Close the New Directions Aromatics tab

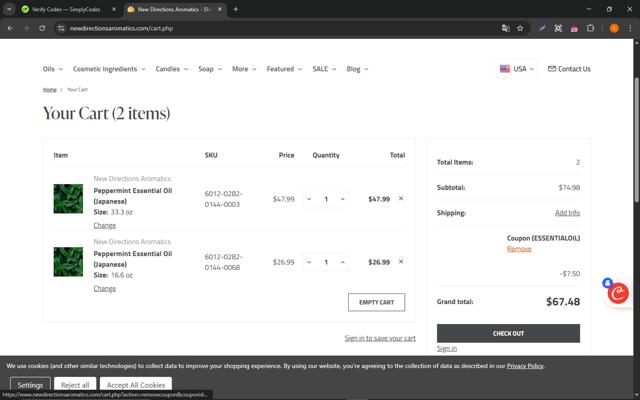pyautogui.click(x=220, y=9)
